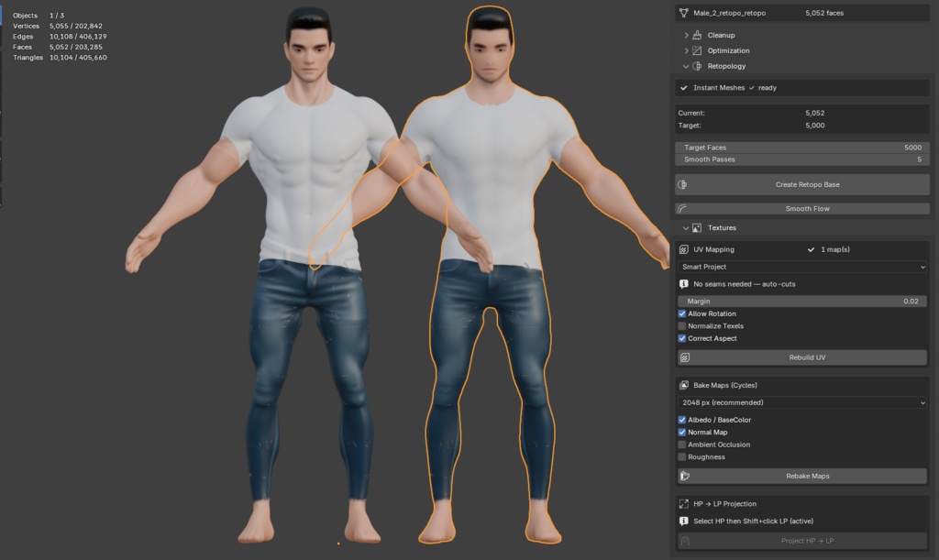Click the UV Mapping icon
The image size is (939, 560).
tap(684, 249)
